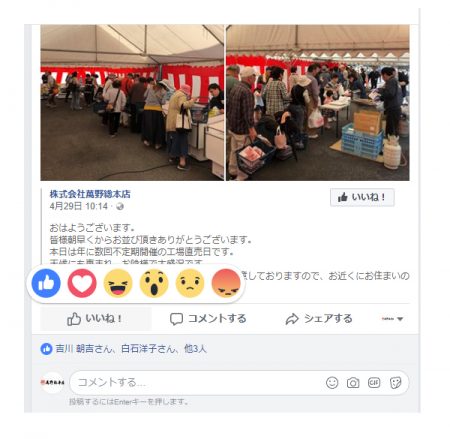
Task: Pick the Angry red reaction emoji
Action: click(226, 283)
